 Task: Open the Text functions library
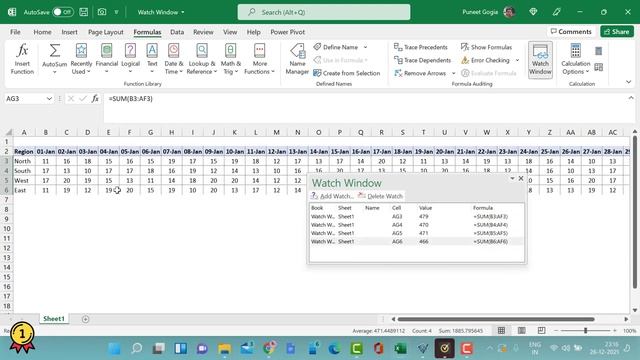(x=152, y=59)
